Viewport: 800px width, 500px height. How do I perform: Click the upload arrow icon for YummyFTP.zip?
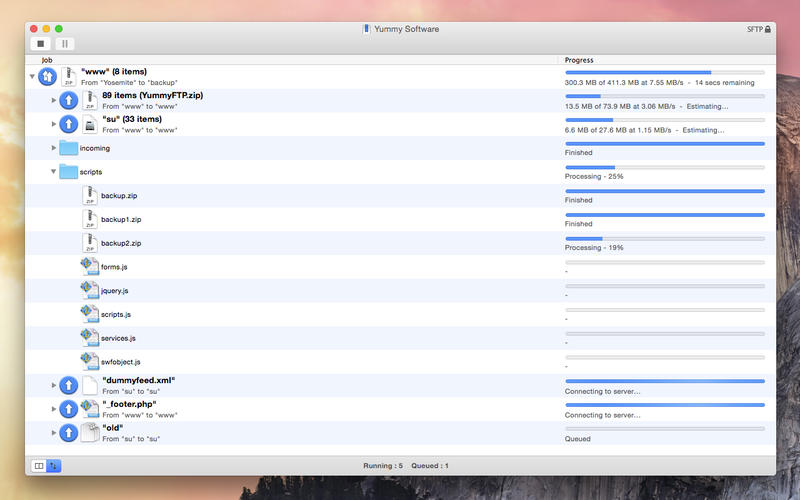tap(68, 100)
